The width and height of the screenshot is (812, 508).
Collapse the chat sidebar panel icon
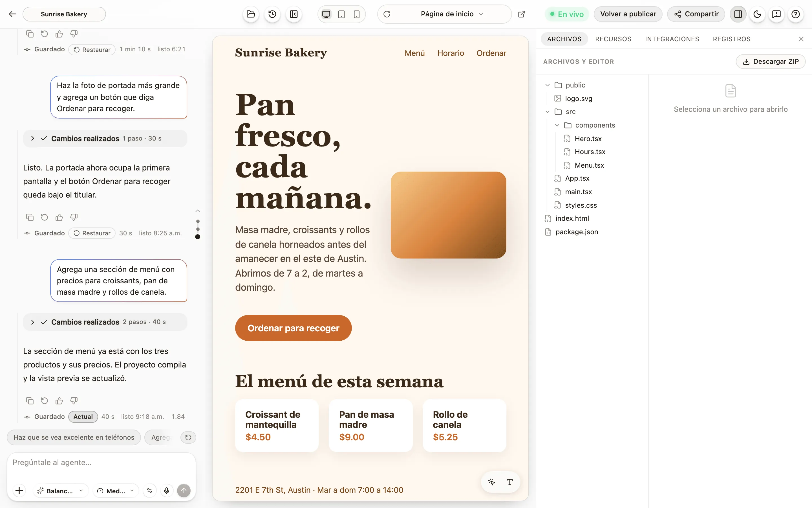pyautogui.click(x=294, y=14)
